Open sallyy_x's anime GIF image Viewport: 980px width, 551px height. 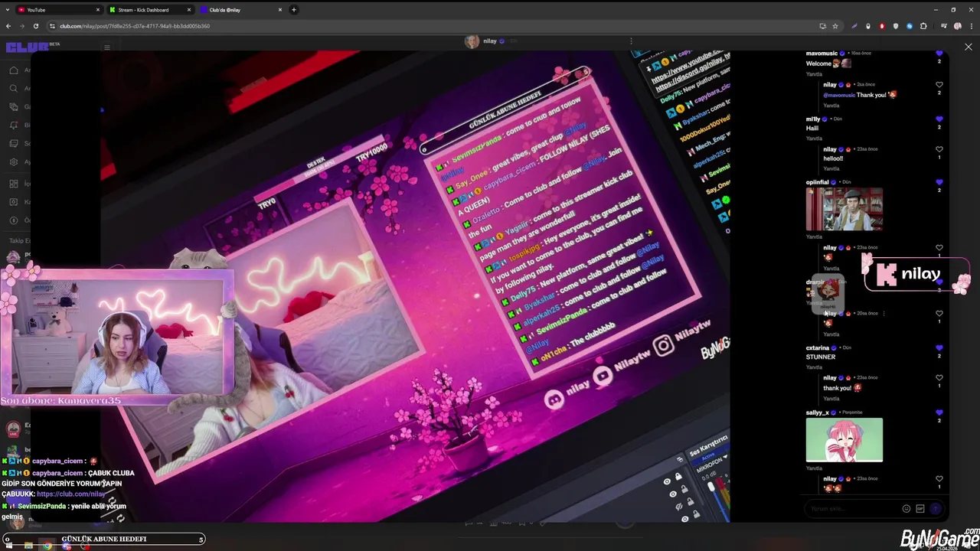[844, 440]
